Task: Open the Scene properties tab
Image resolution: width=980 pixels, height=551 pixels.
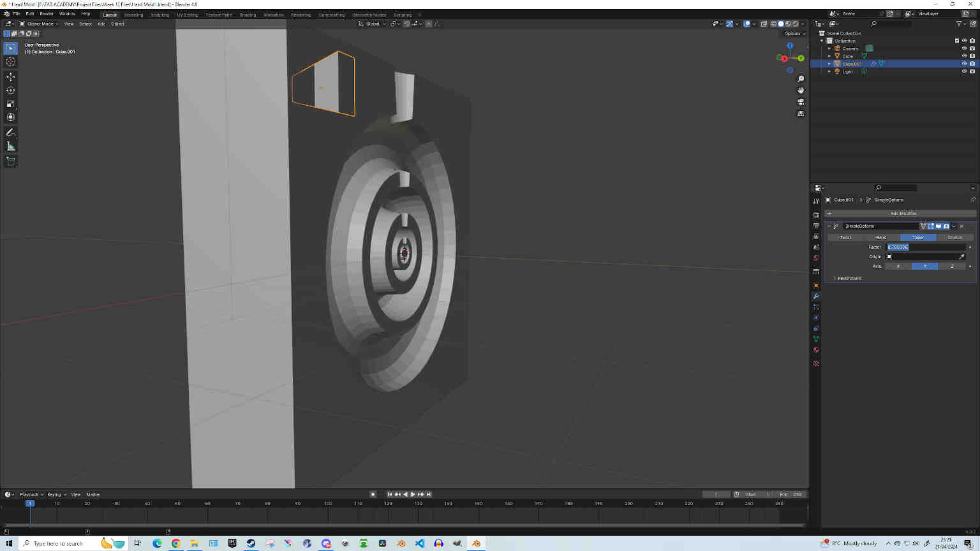Action: click(x=816, y=247)
